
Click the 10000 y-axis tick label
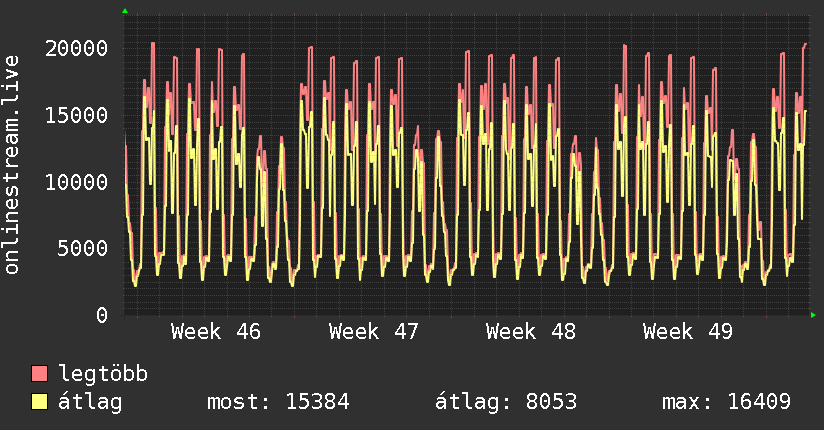(x=77, y=182)
